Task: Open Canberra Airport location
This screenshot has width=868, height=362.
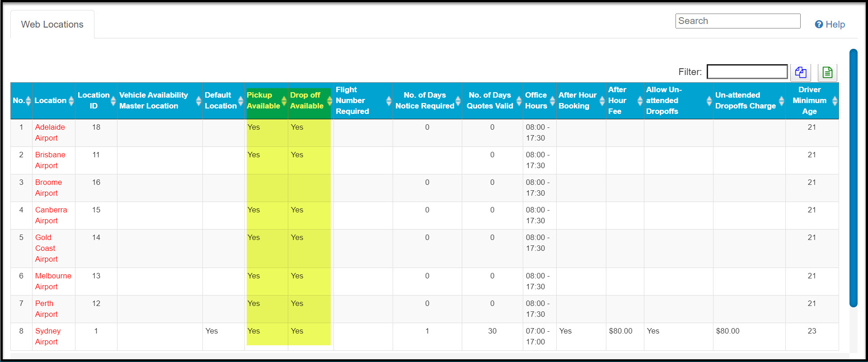Action: [x=51, y=216]
